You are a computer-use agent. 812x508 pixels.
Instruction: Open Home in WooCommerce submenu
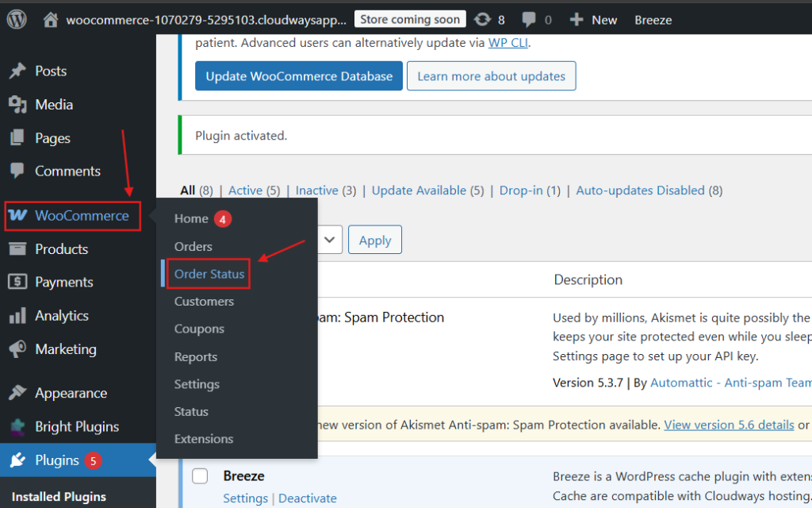pyautogui.click(x=191, y=219)
